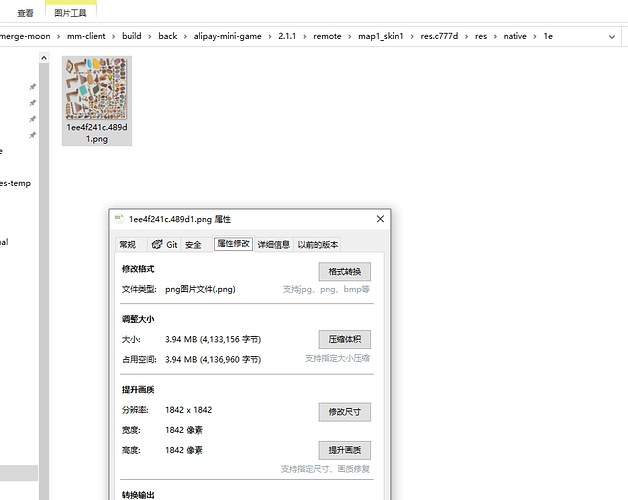This screenshot has height=500, width=628.
Task: Click hint text 支持指定大小压缩
Action: (x=337, y=358)
